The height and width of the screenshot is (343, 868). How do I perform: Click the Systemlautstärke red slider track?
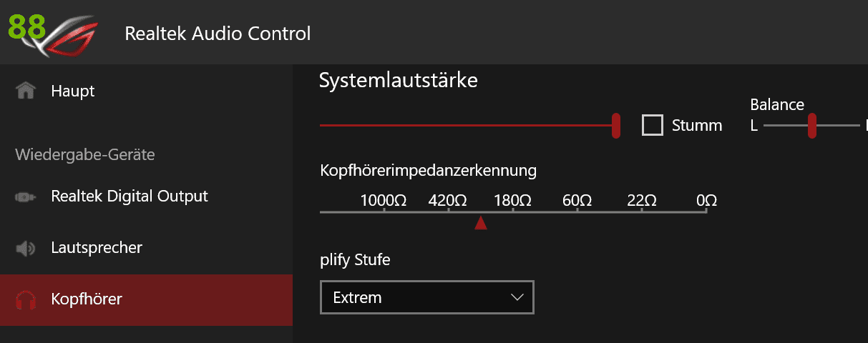coord(465,125)
